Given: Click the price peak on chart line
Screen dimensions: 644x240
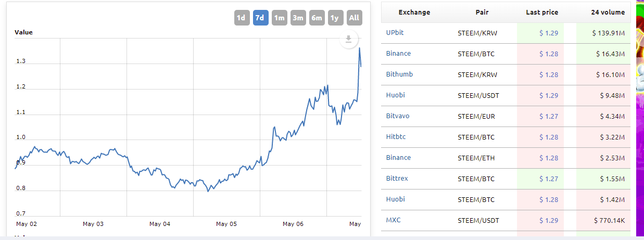Looking at the screenshot, I should (359, 48).
